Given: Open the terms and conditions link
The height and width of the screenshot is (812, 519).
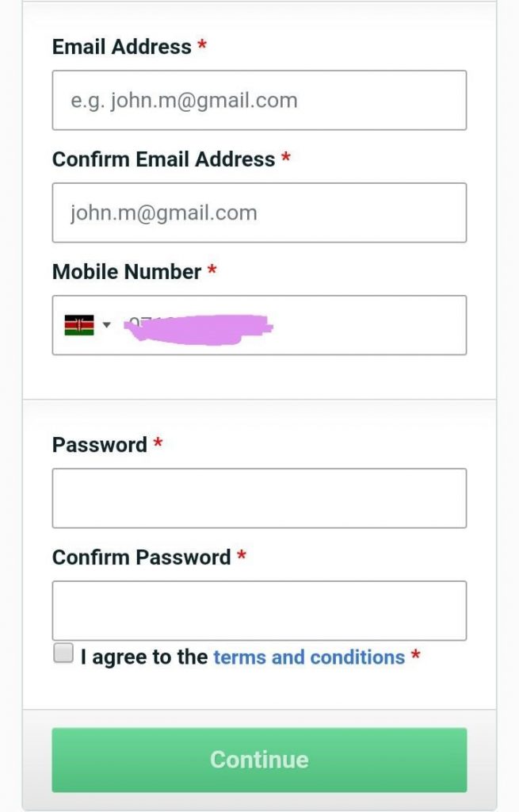Looking at the screenshot, I should (307, 657).
